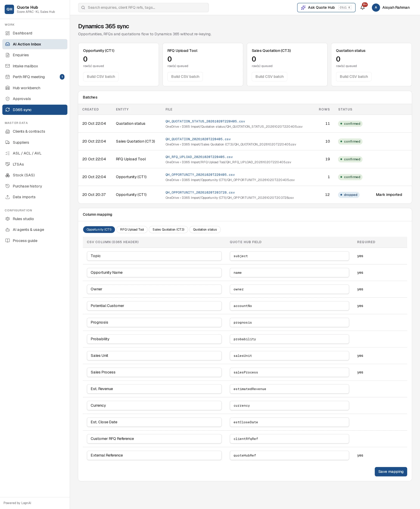Open Aisyah Rahman user avatar

coord(376,8)
